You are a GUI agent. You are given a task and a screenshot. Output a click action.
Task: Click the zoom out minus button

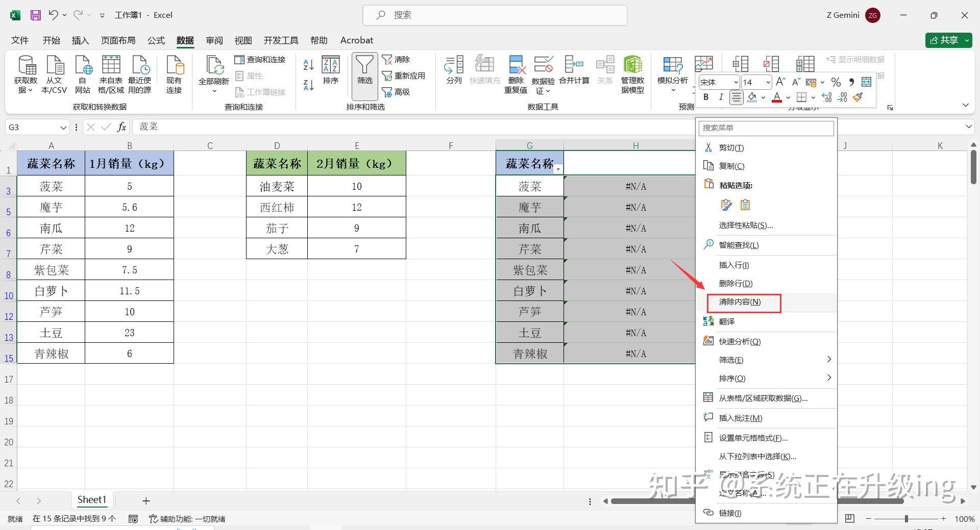[x=869, y=519]
